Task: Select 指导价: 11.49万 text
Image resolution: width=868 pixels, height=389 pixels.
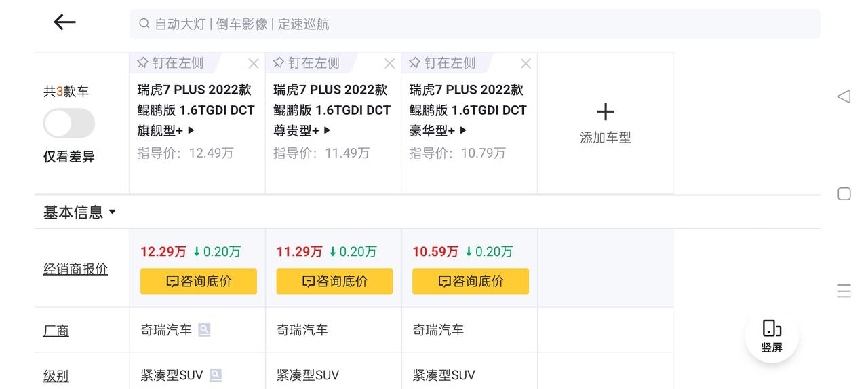Action: click(x=321, y=153)
